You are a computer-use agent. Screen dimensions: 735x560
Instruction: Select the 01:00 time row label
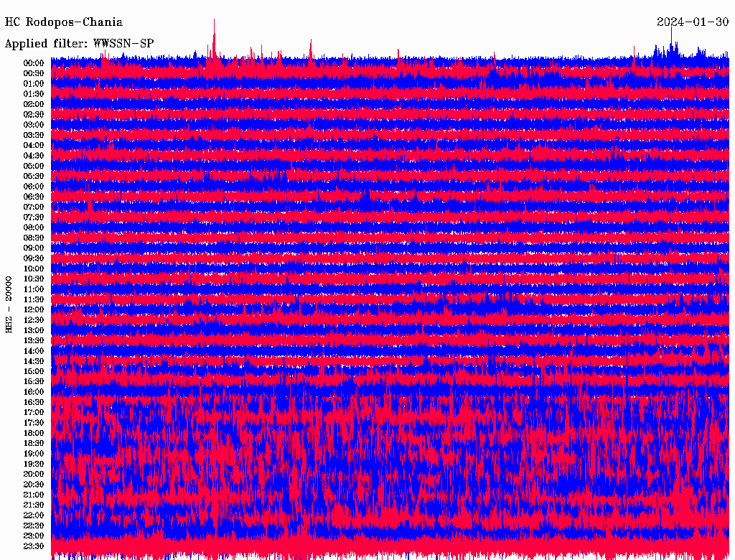34,83
